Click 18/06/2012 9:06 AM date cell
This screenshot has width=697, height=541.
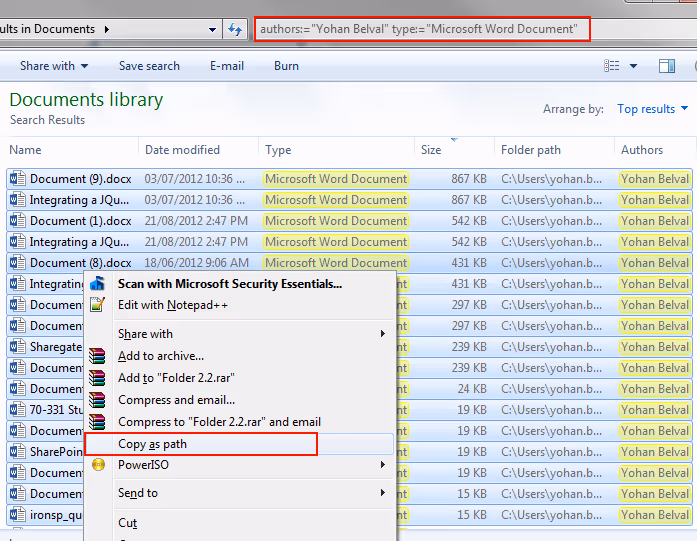[x=196, y=263]
